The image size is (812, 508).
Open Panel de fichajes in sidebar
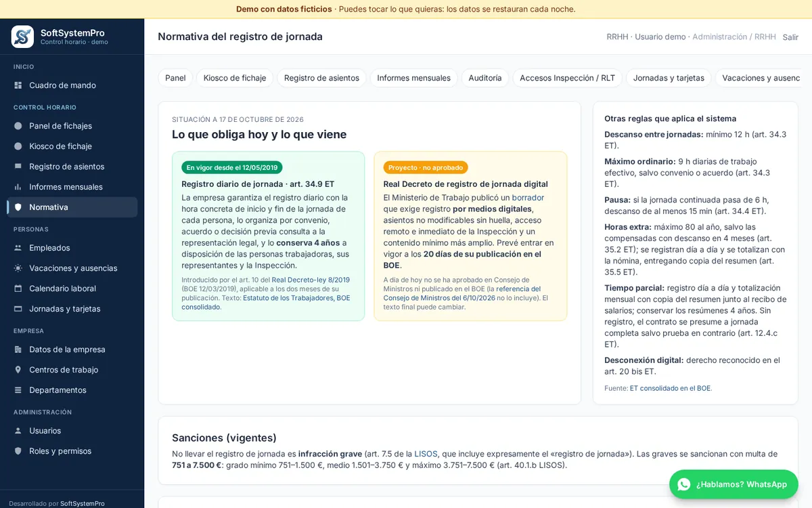[72, 126]
